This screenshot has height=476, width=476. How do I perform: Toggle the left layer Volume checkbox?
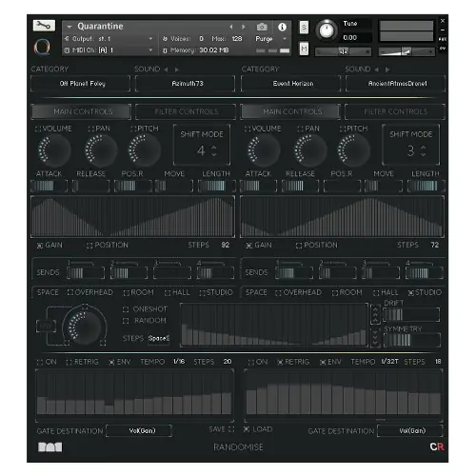tap(38, 129)
